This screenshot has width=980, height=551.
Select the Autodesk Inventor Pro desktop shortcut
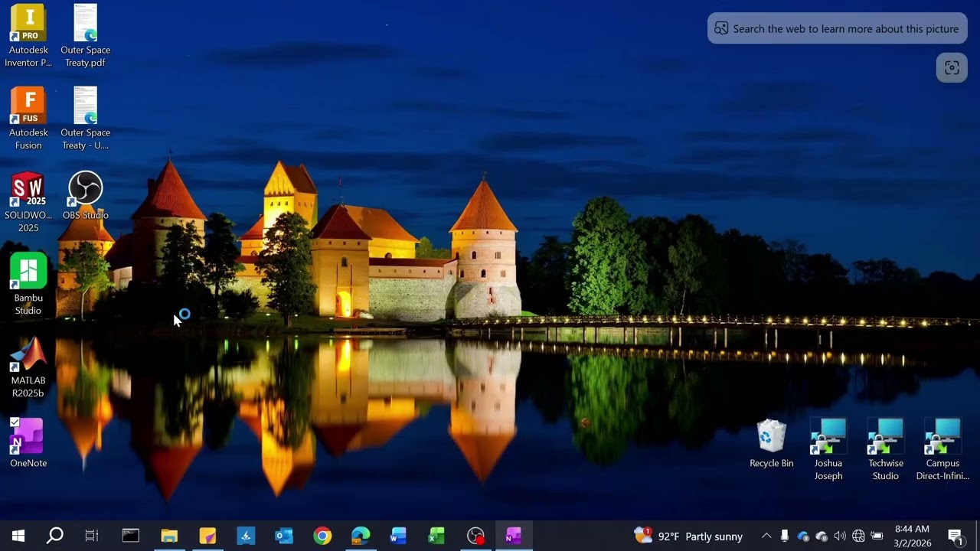coord(28,36)
